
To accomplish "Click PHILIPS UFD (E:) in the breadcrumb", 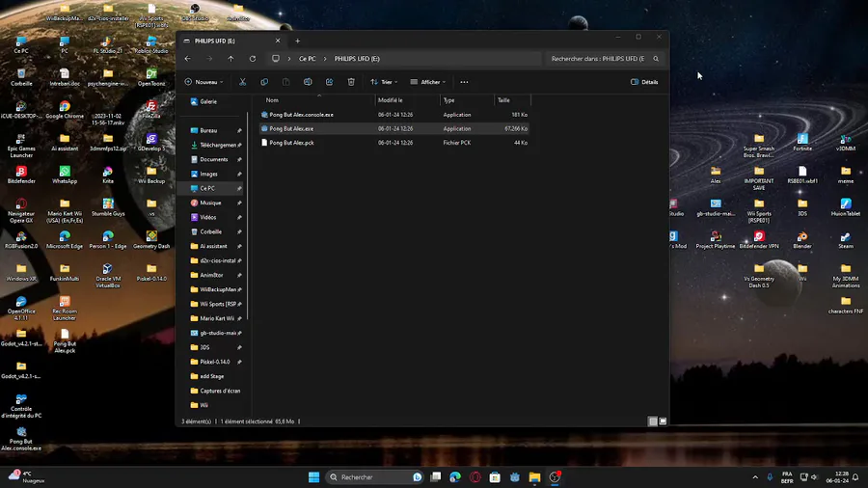I will (357, 59).
